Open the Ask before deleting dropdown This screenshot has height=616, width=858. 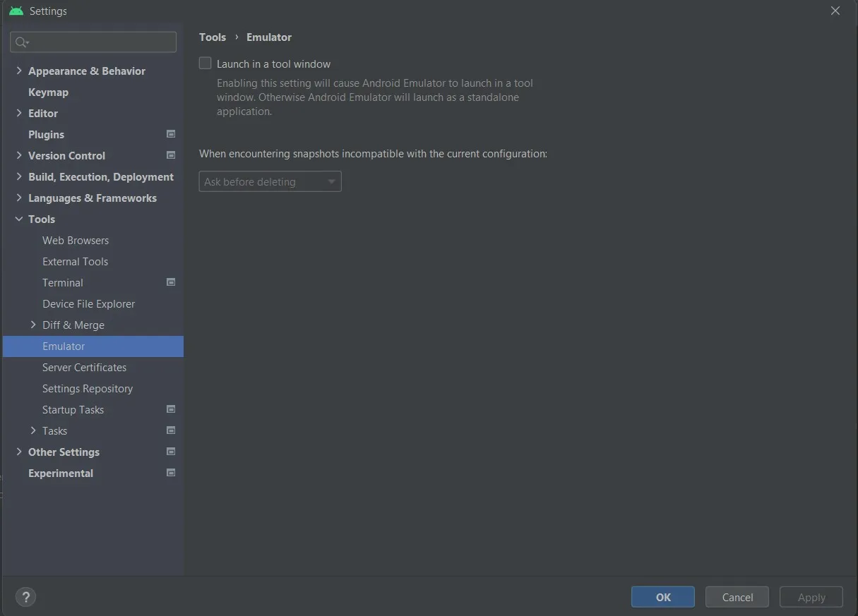click(270, 181)
